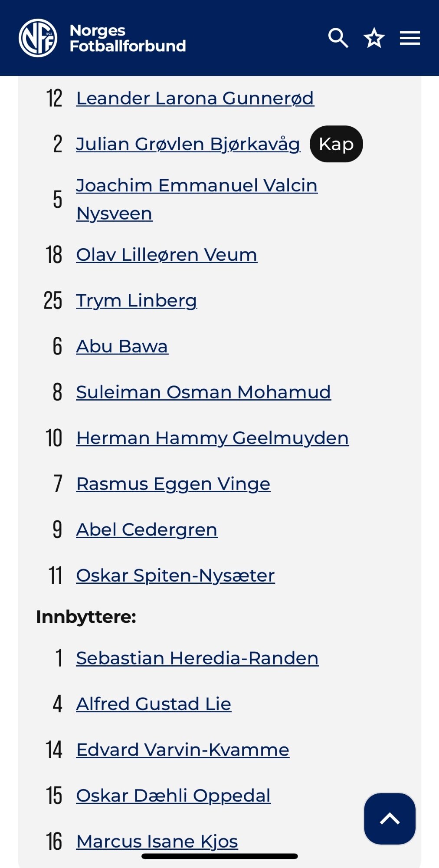Click the Kap captain badge

coord(336,144)
